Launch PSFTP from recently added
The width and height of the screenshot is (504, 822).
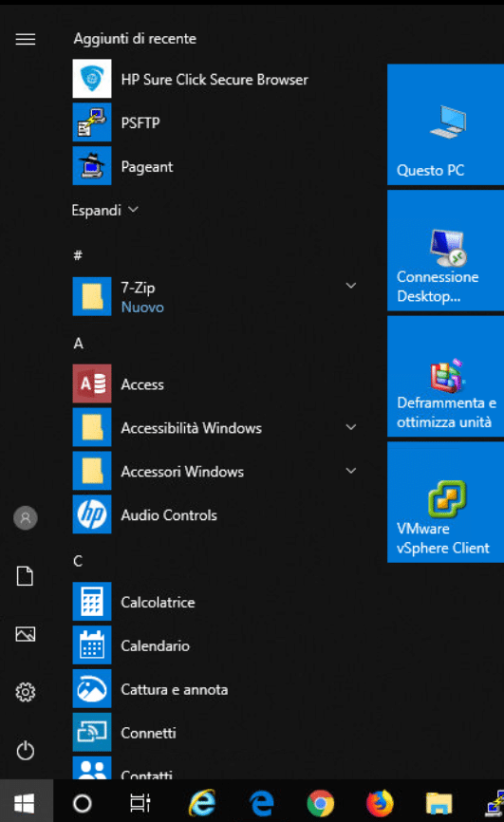pos(215,122)
